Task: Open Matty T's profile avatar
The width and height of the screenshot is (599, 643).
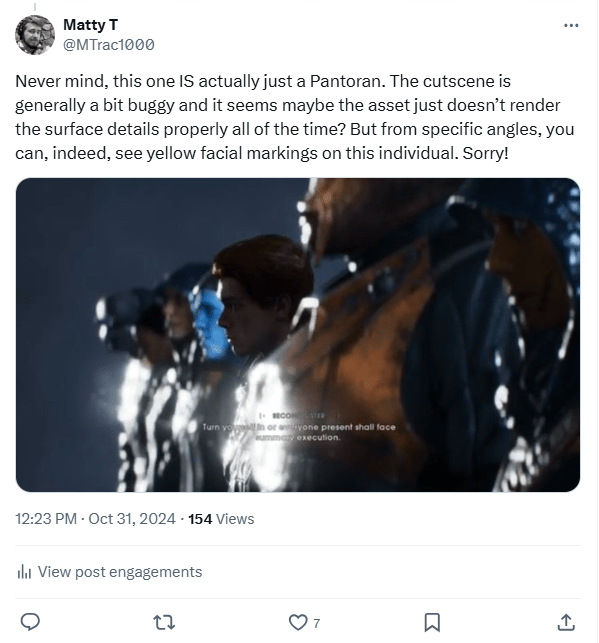Action: coord(35,35)
